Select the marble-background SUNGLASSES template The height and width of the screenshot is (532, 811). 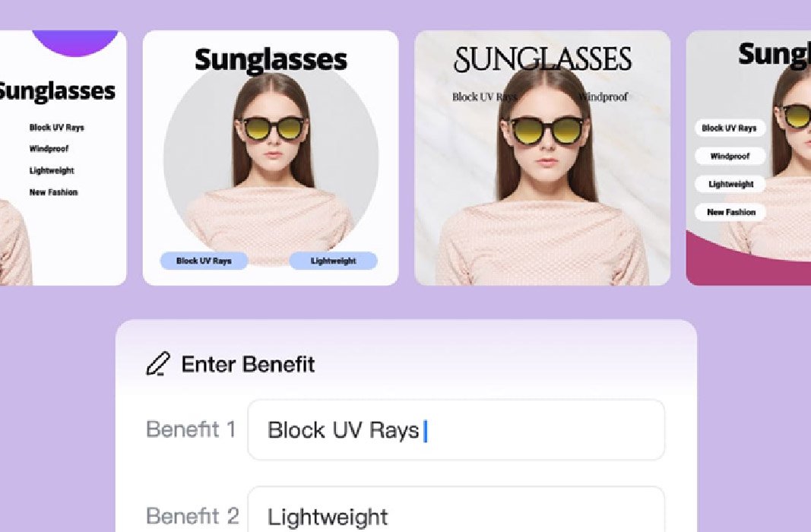tap(542, 157)
